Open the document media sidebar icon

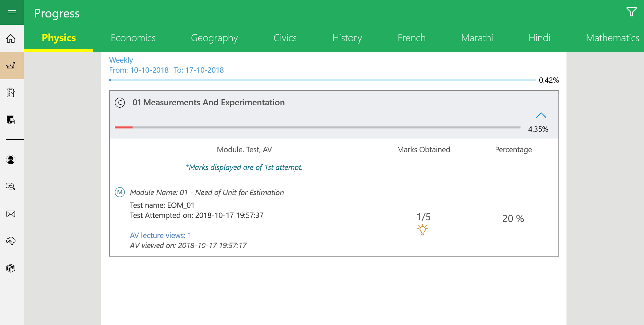click(11, 120)
